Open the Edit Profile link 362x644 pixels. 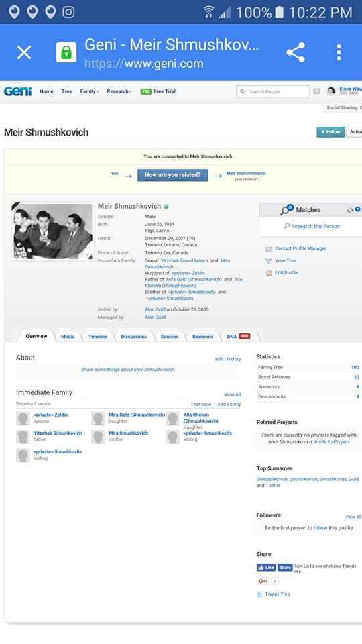pos(286,272)
